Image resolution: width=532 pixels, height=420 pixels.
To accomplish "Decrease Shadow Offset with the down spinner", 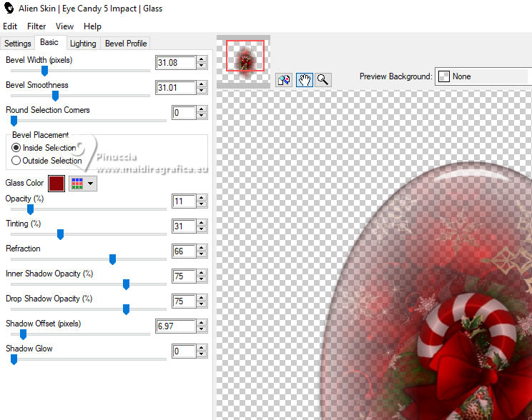I will (x=202, y=329).
